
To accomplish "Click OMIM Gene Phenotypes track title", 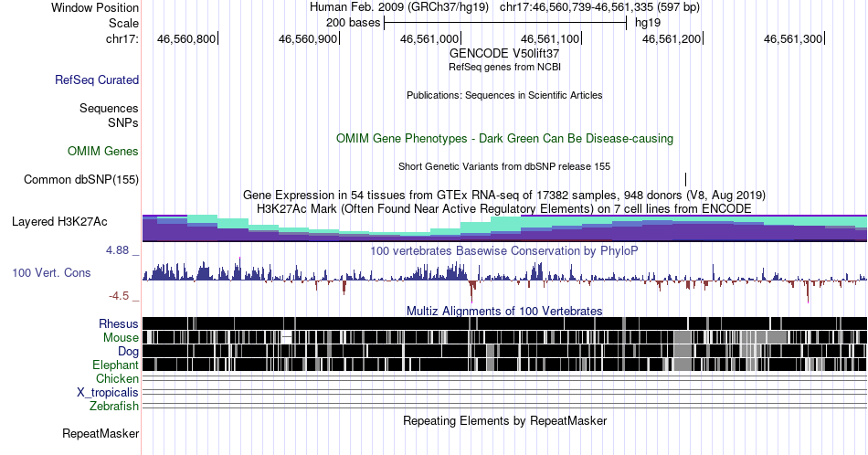I will (505, 138).
